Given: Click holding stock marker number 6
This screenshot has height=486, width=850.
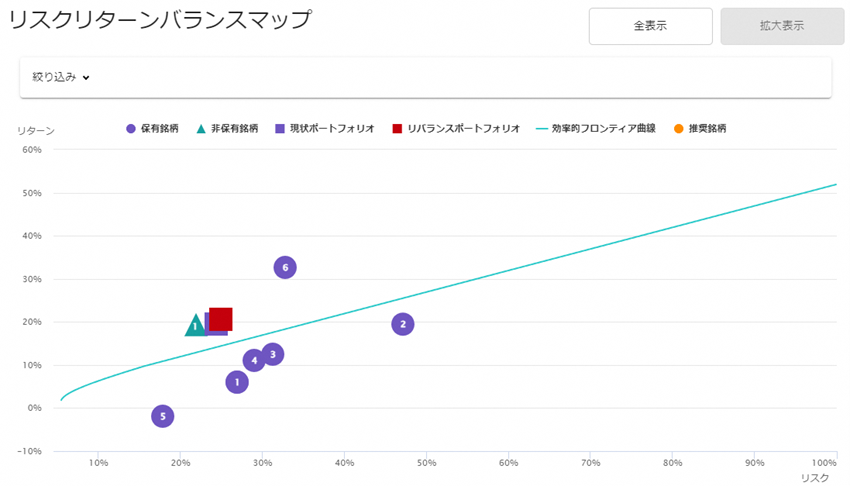Looking at the screenshot, I should click(285, 268).
